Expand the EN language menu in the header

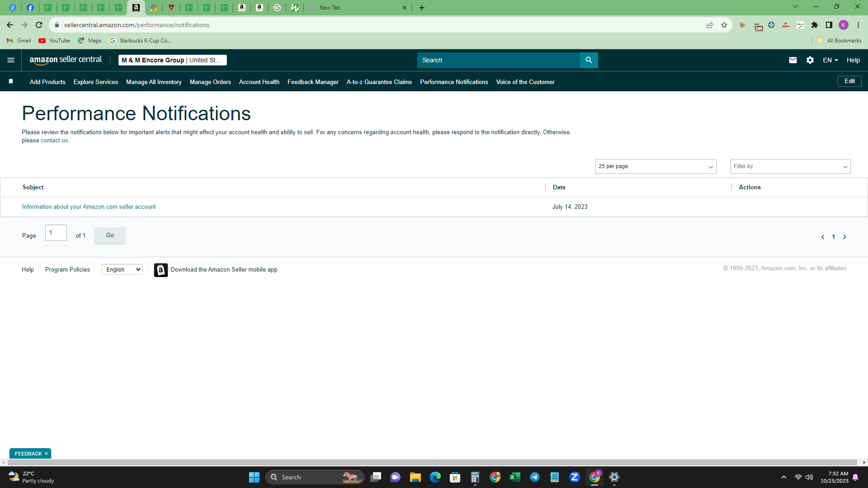830,60
